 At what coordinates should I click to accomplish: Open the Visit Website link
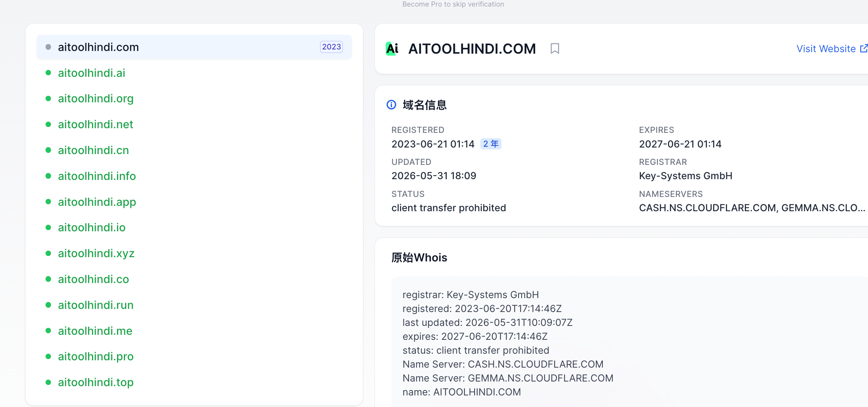[x=826, y=49]
